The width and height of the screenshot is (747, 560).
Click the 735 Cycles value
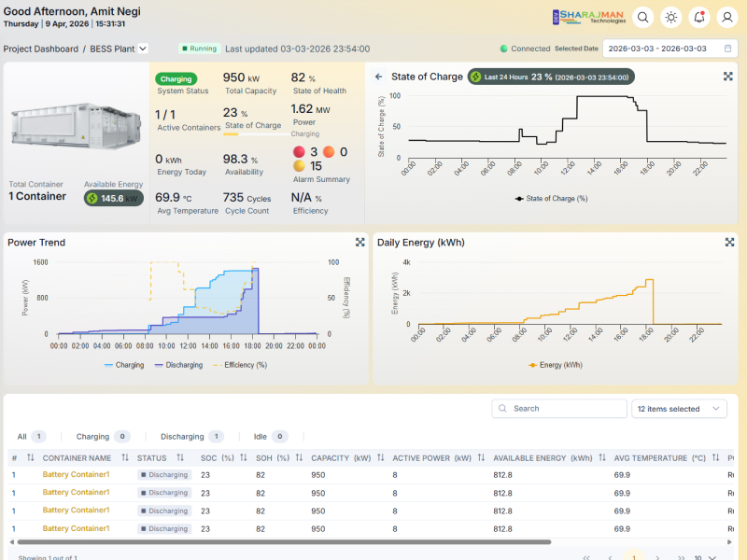(x=247, y=198)
